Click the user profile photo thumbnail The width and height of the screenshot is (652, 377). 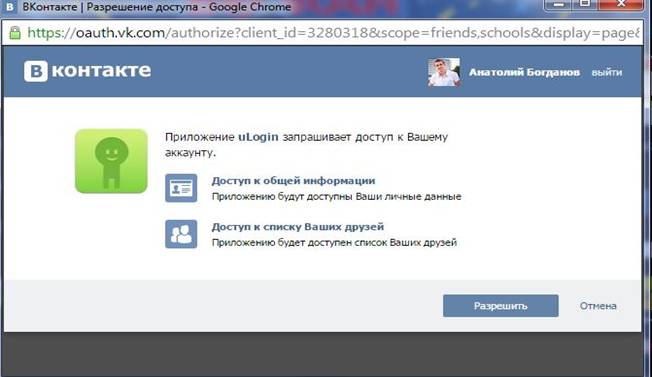pyautogui.click(x=444, y=72)
